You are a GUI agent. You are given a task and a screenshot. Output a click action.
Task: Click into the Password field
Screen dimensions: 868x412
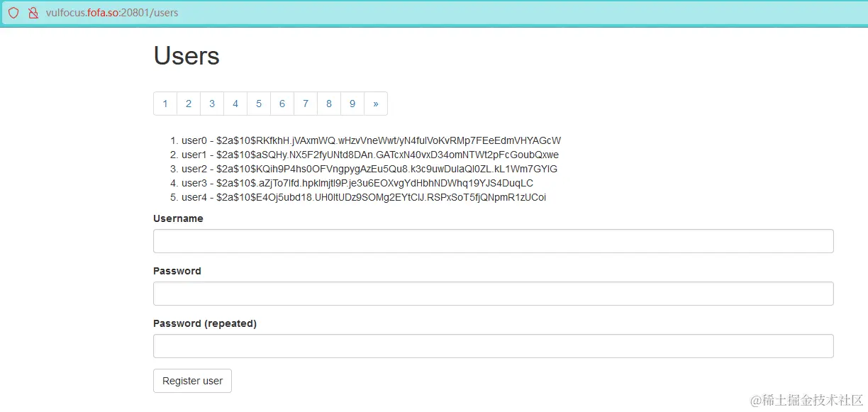[x=494, y=294]
